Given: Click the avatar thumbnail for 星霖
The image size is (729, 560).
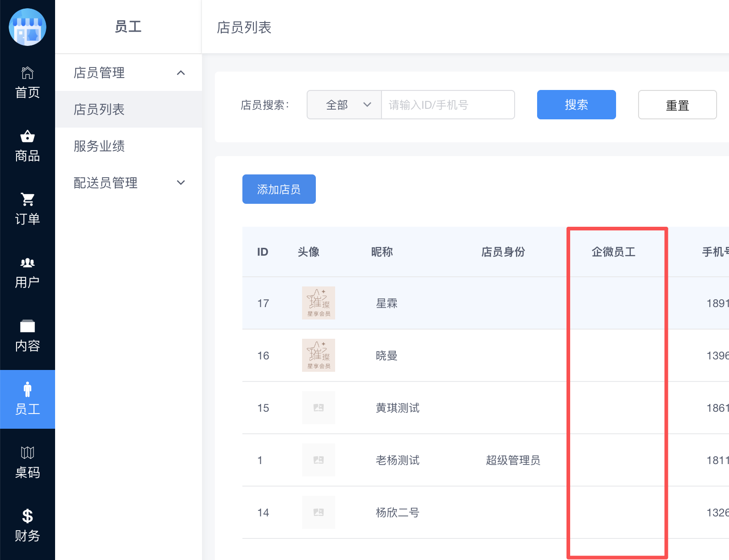Looking at the screenshot, I should [x=318, y=303].
